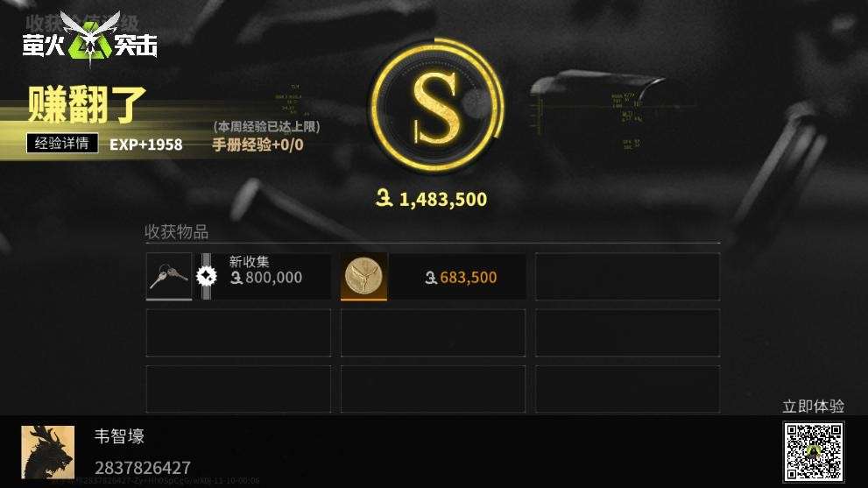868x488 pixels.
Task: Click the 1,483,500 total currency value
Action: click(443, 200)
